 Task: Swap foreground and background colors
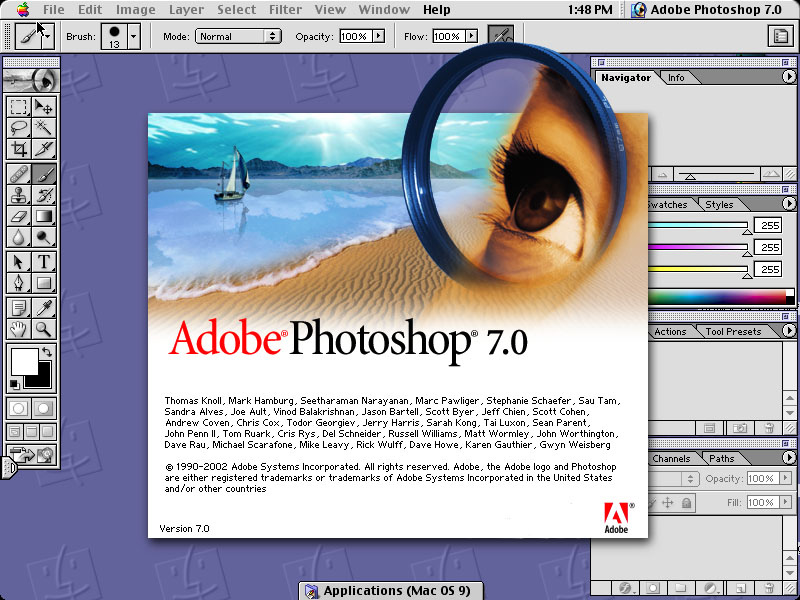coord(46,352)
